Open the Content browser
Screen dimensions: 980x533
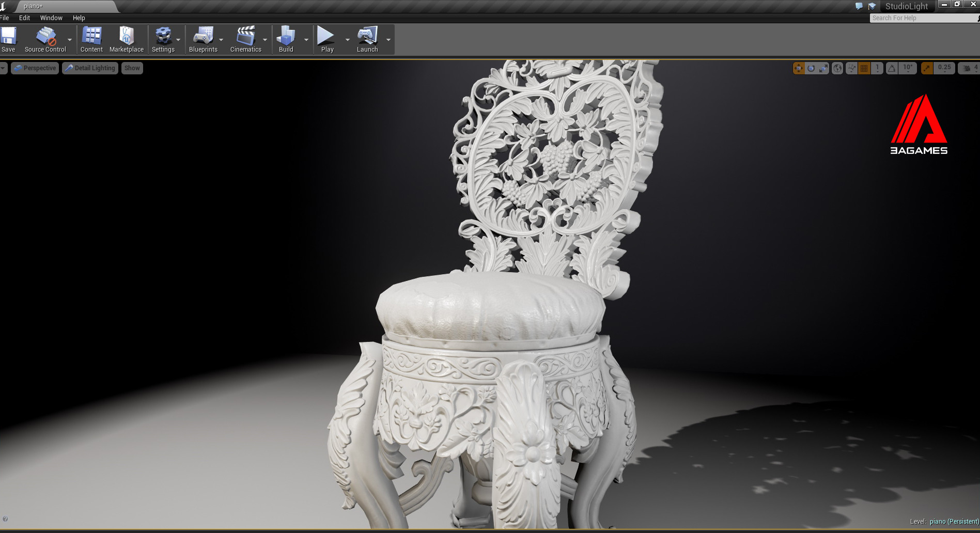pos(91,40)
